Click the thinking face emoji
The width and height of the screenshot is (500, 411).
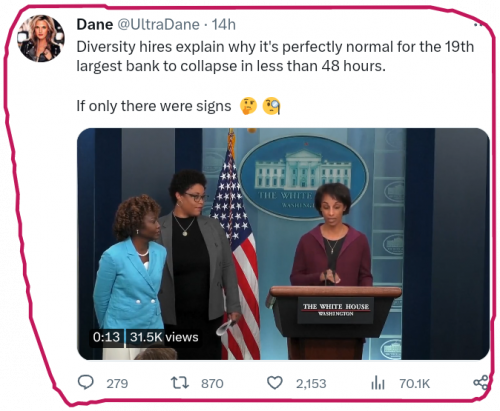point(248,106)
